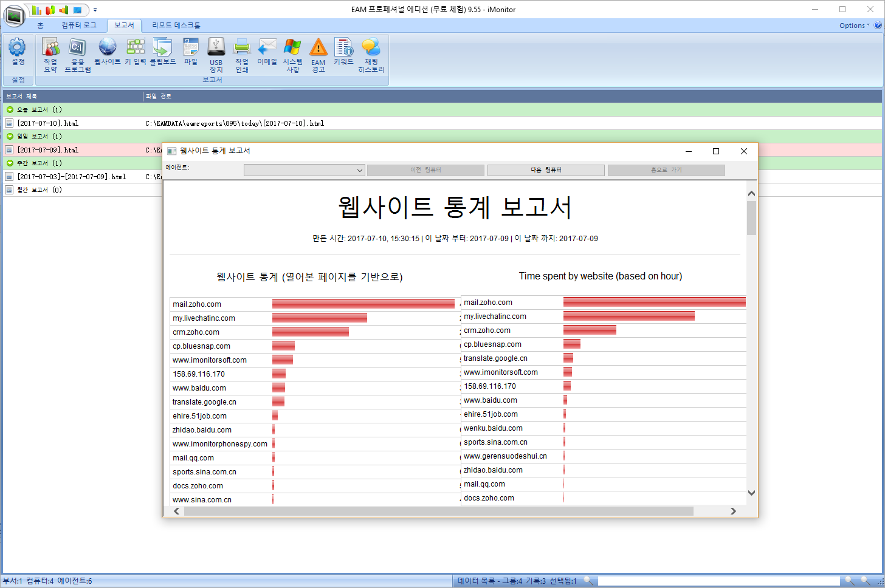Viewport: 885px width, 588px height.
Task: Click the 'Time spent by website' heading
Action: pos(601,276)
